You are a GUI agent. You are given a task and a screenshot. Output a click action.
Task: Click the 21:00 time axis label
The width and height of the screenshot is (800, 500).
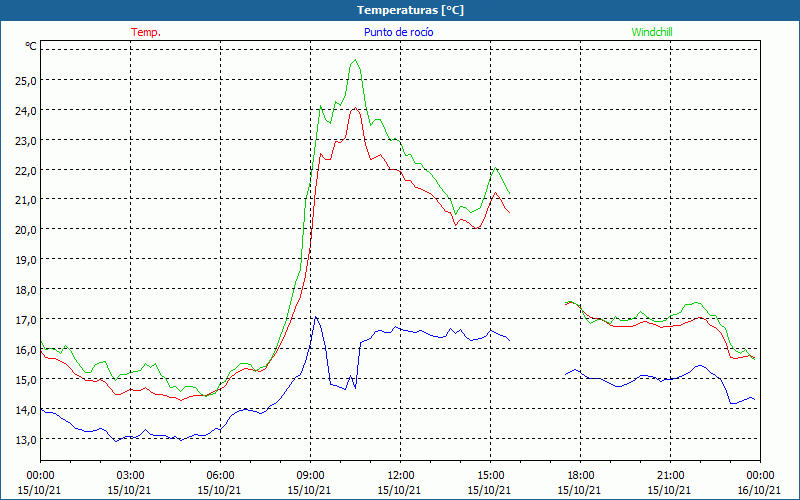[670, 476]
